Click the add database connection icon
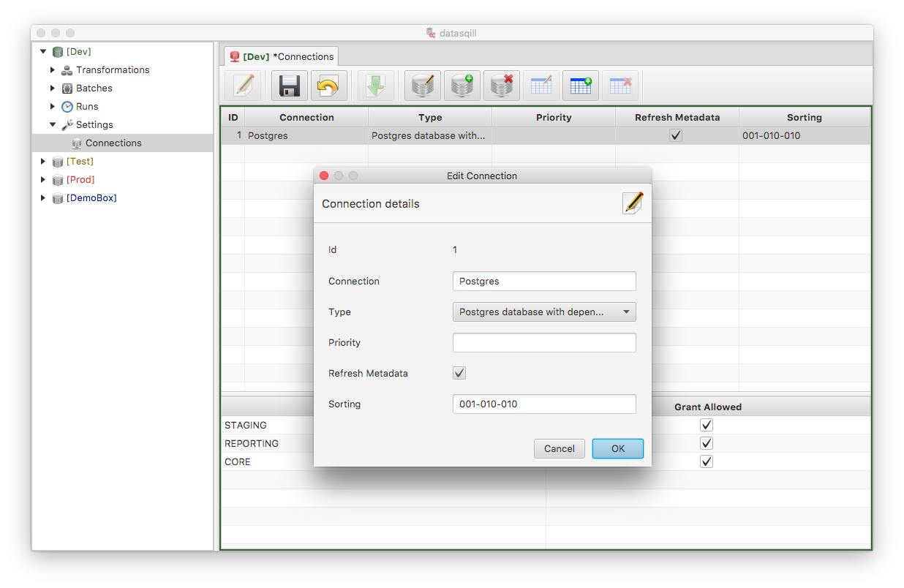The height and width of the screenshot is (588, 904). pyautogui.click(x=462, y=86)
